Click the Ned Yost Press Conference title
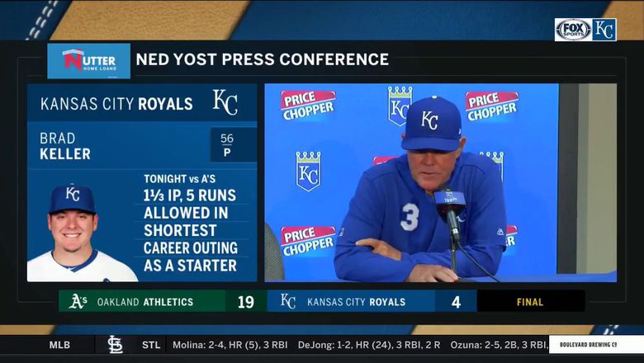The height and width of the screenshot is (363, 644). click(x=262, y=59)
